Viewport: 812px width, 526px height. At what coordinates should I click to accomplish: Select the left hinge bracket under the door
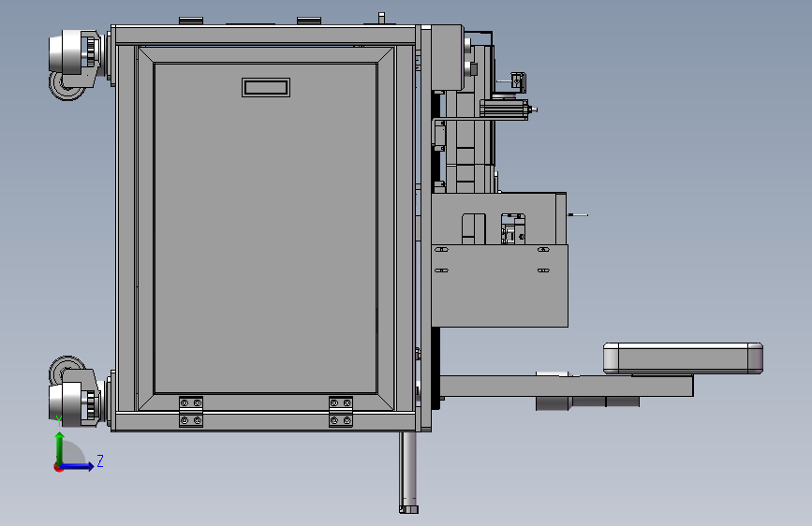tap(190, 412)
